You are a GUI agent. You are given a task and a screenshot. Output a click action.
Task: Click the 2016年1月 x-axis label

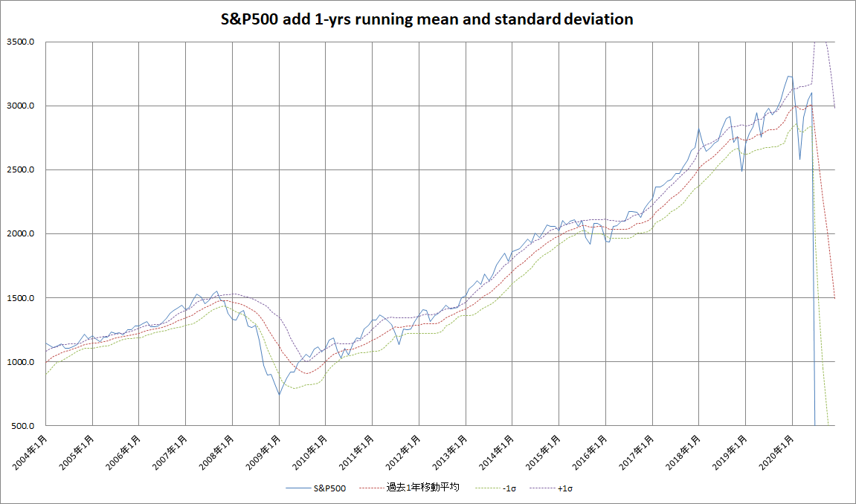pyautogui.click(x=590, y=452)
